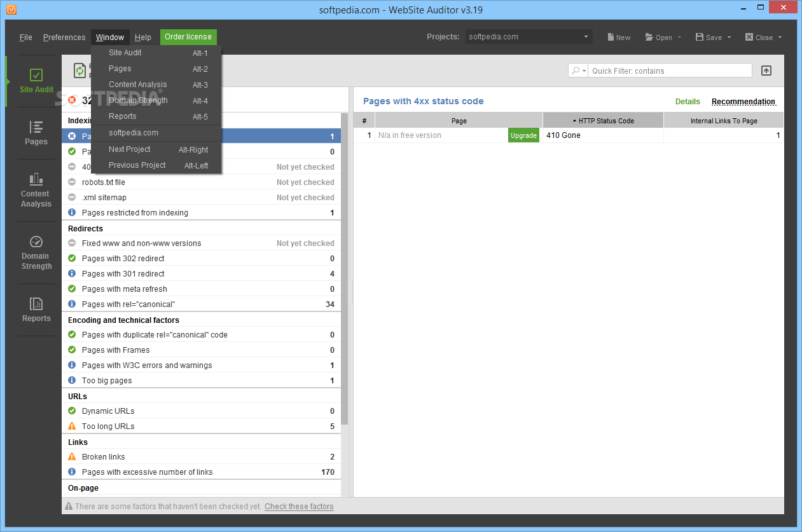Image resolution: width=802 pixels, height=532 pixels.
Task: Choose Next Project menu entry
Action: pos(156,149)
